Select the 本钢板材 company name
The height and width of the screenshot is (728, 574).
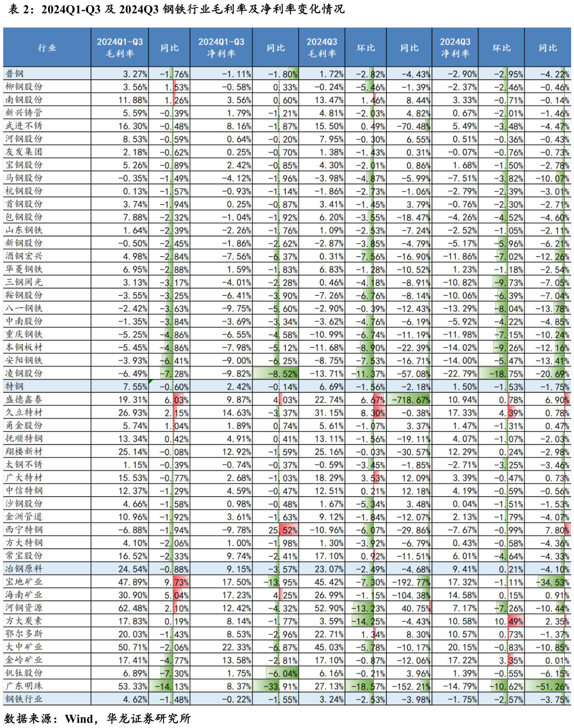24,347
